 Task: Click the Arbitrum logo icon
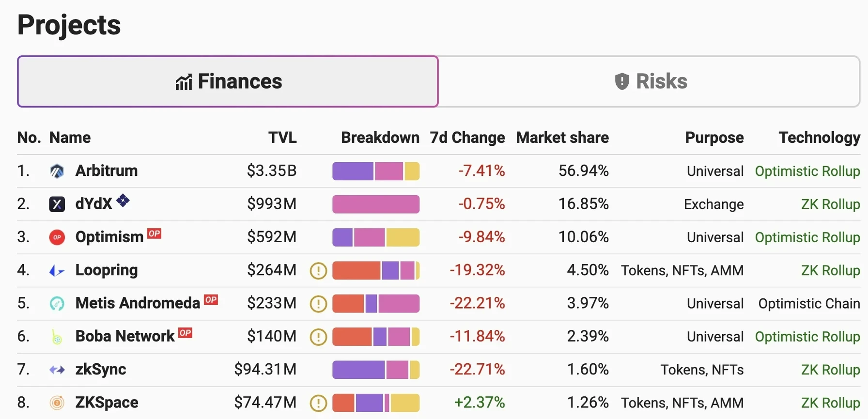57,171
